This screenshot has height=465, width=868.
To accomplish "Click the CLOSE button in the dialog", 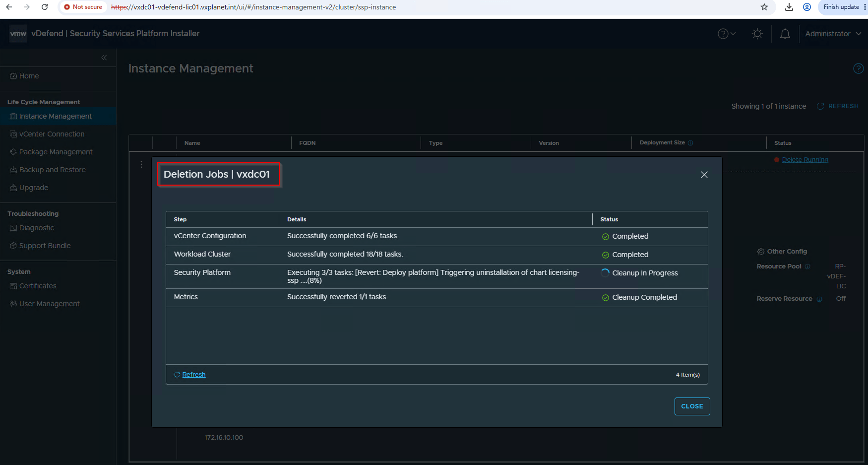I will [692, 406].
